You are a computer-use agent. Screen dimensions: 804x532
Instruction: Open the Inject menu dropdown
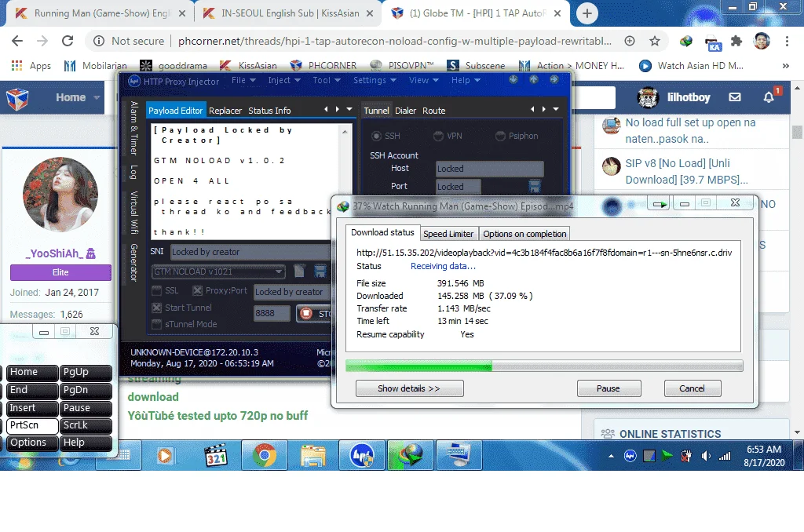(283, 80)
